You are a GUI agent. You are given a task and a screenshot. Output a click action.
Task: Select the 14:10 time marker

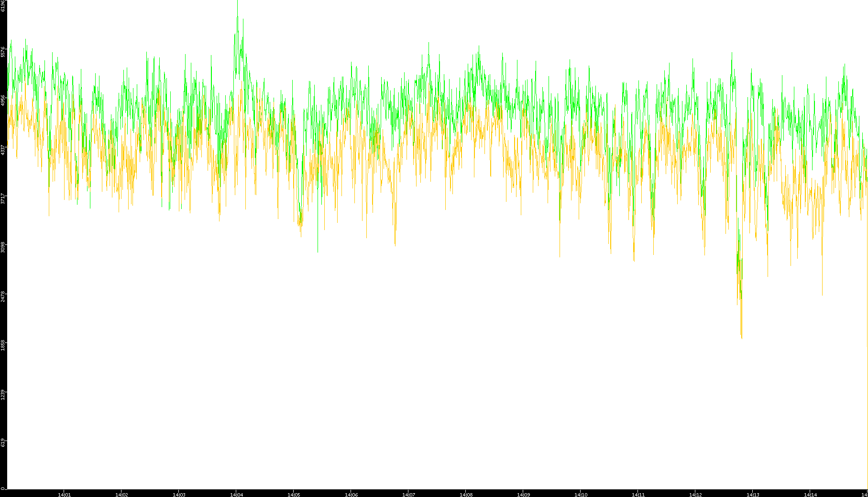coord(581,494)
